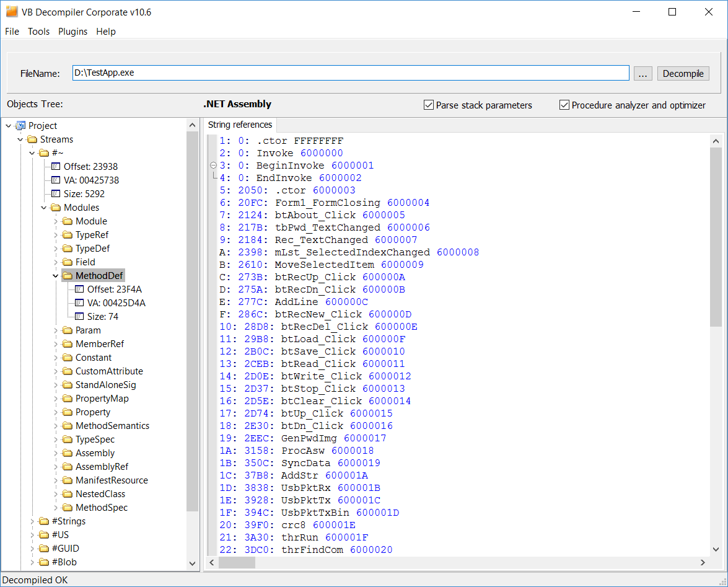Click into the FileName input field
The image size is (728, 587).
click(351, 73)
